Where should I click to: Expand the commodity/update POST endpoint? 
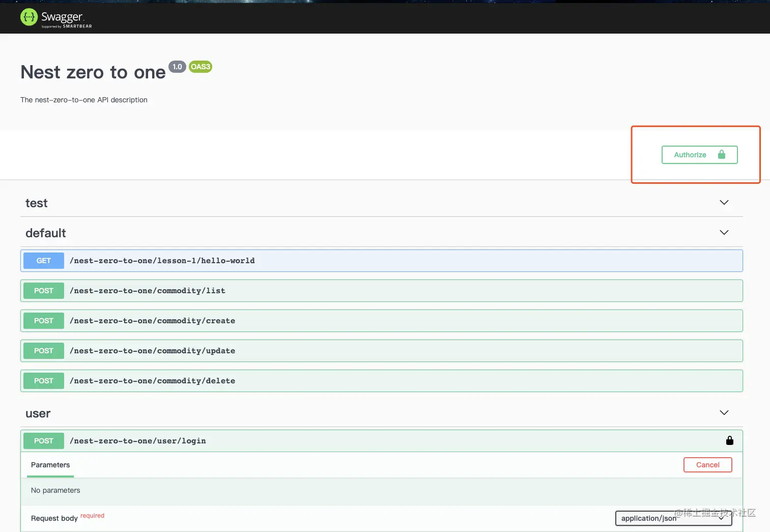(x=382, y=351)
